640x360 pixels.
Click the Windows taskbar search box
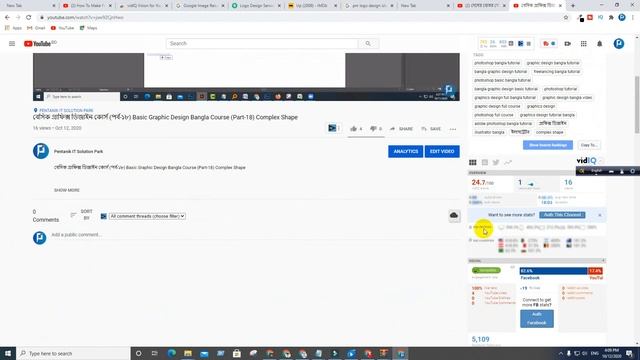click(x=73, y=353)
